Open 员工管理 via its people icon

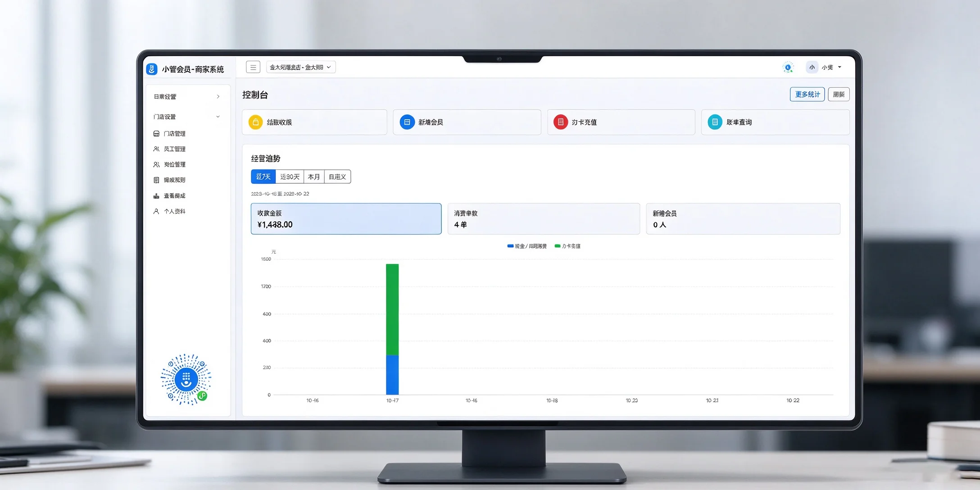click(x=156, y=149)
